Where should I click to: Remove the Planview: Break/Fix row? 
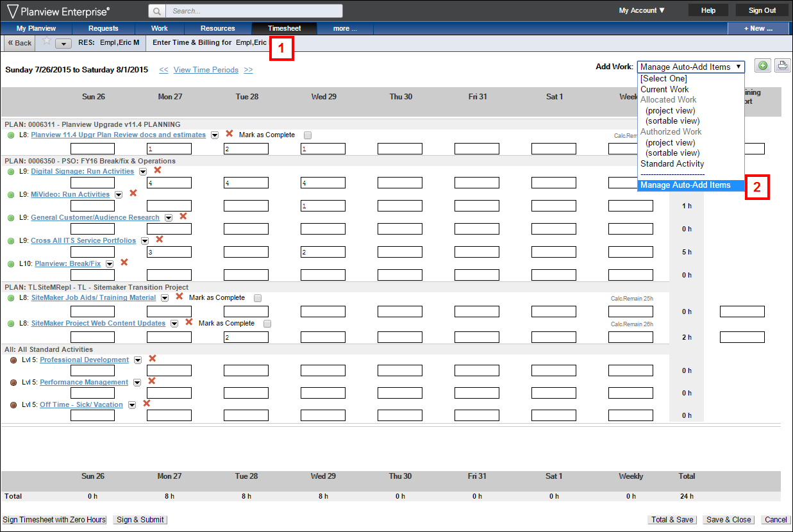(124, 262)
